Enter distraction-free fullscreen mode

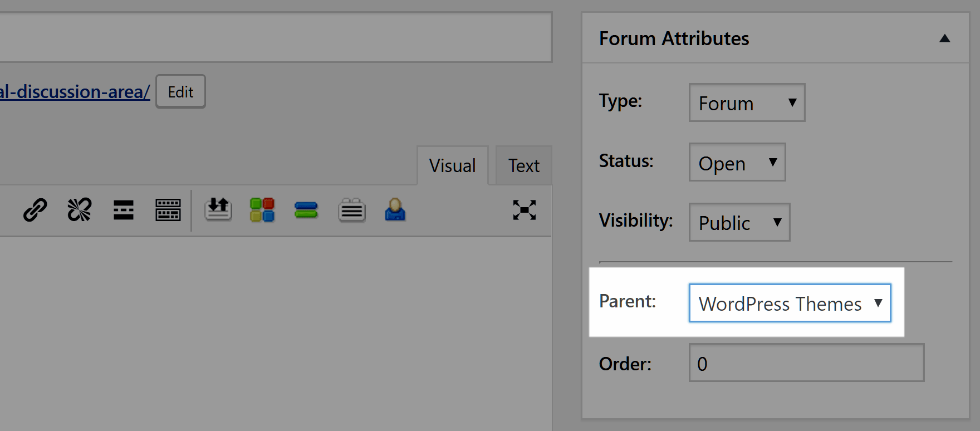525,210
